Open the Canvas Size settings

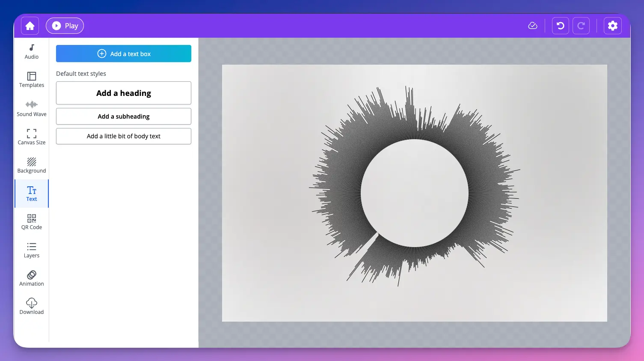[31, 137]
